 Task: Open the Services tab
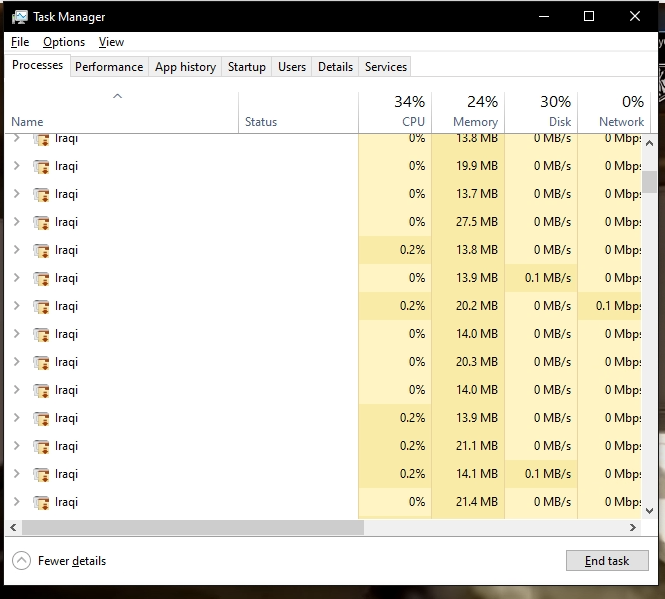386,67
